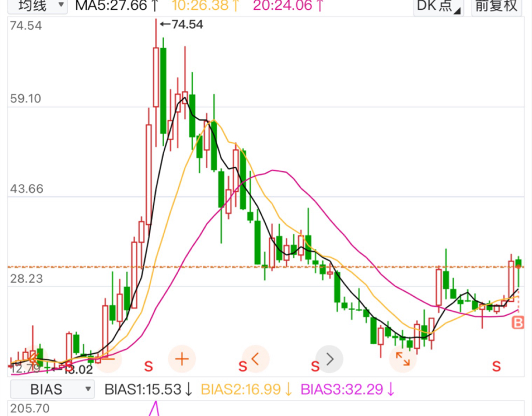Tap the S marker next to left arrow icon

243,367
